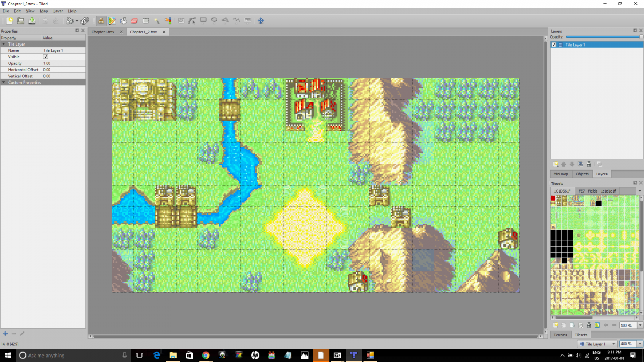The width and height of the screenshot is (644, 362).
Task: Toggle visibility of Tile Layer 1
Action: click(554, 45)
